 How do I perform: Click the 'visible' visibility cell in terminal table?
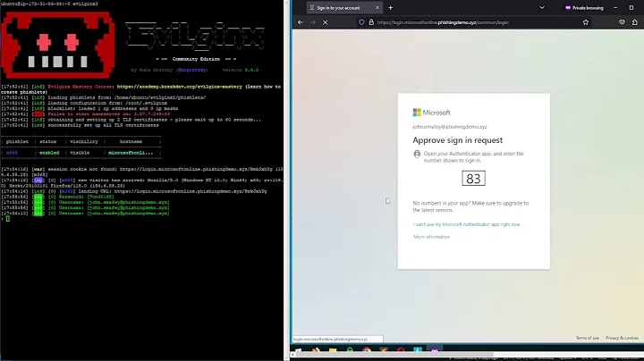(x=80, y=153)
